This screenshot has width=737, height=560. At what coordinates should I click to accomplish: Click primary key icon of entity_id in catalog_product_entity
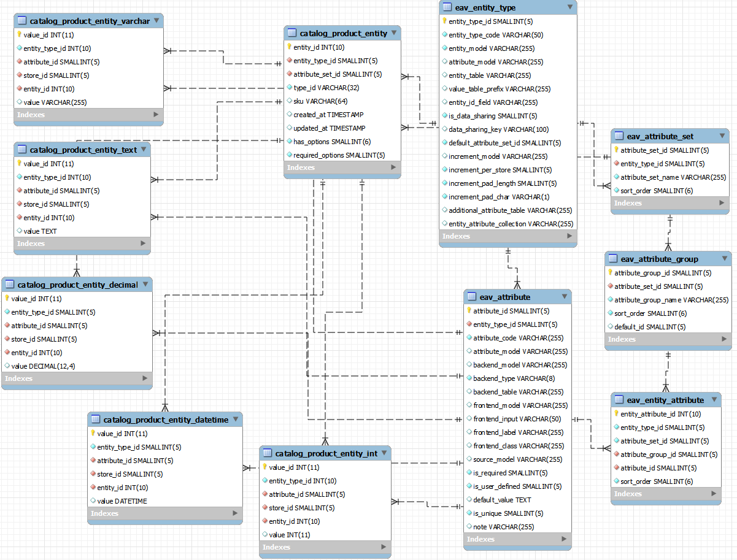pyautogui.click(x=289, y=47)
